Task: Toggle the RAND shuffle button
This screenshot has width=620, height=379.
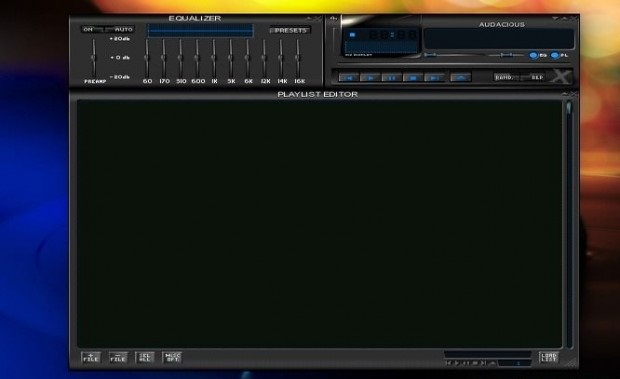Action: tap(505, 77)
